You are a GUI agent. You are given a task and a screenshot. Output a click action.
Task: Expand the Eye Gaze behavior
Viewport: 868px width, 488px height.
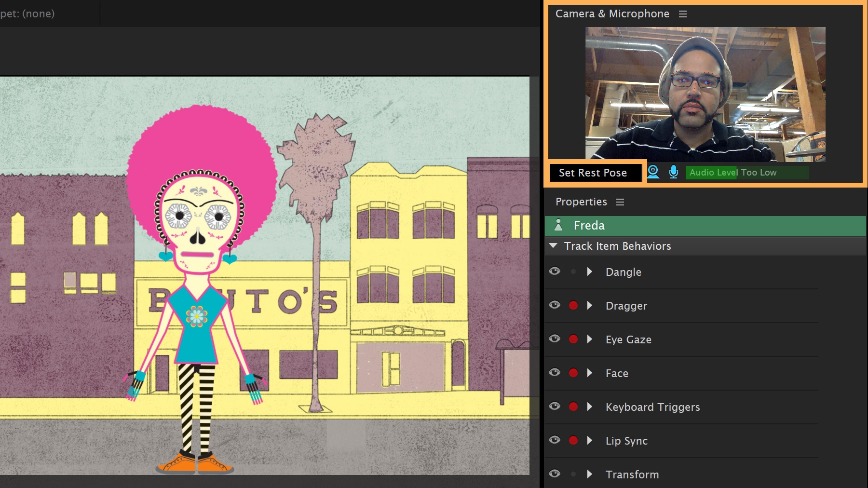589,339
